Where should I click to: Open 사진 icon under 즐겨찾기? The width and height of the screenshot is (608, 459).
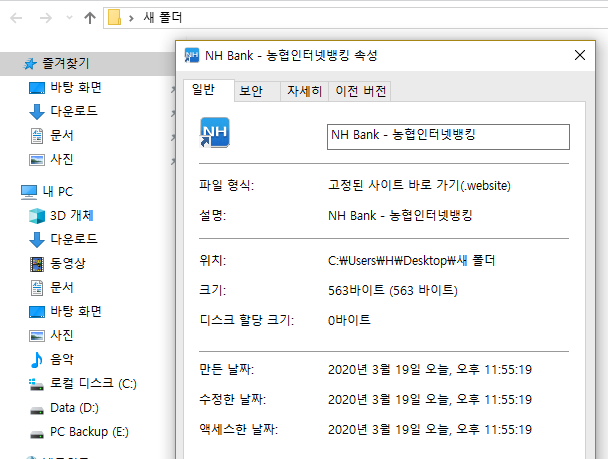pyautogui.click(x=37, y=160)
